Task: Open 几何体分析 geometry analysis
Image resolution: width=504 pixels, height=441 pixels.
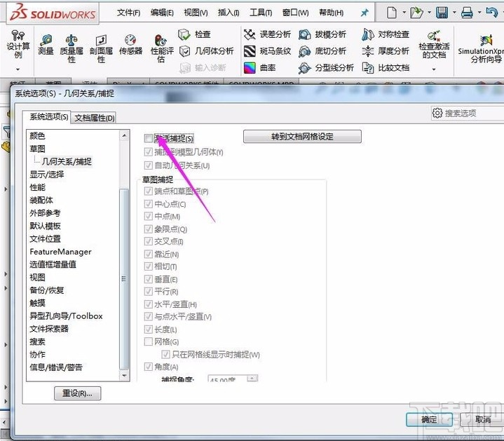Action: tap(206, 51)
